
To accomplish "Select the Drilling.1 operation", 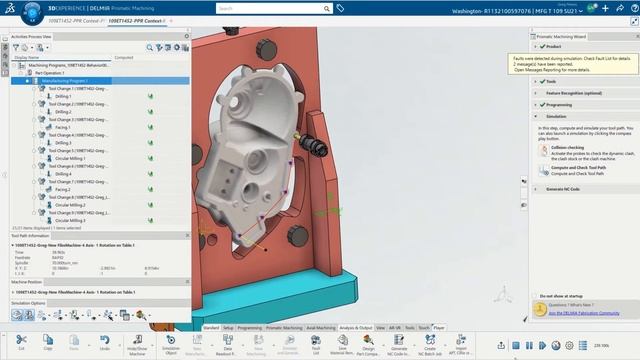I will 63,96.
